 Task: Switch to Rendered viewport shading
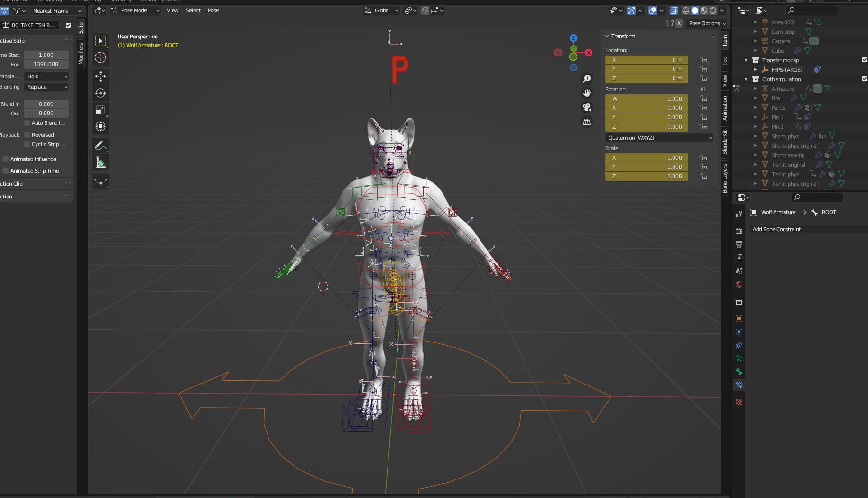tap(713, 10)
